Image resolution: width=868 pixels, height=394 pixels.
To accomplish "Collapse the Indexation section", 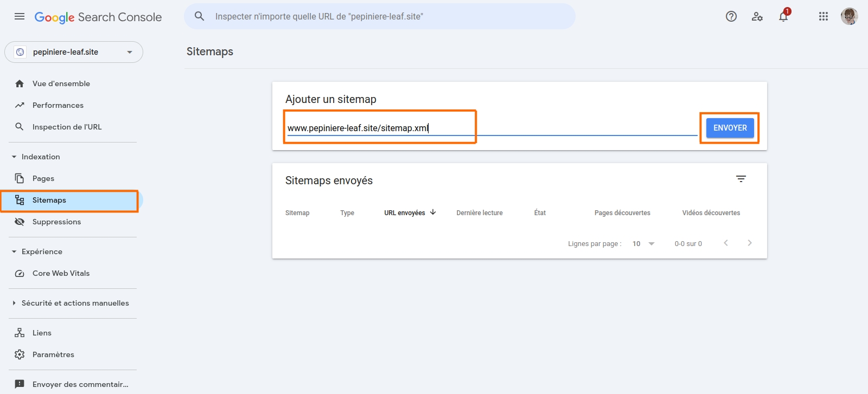I will pos(36,157).
